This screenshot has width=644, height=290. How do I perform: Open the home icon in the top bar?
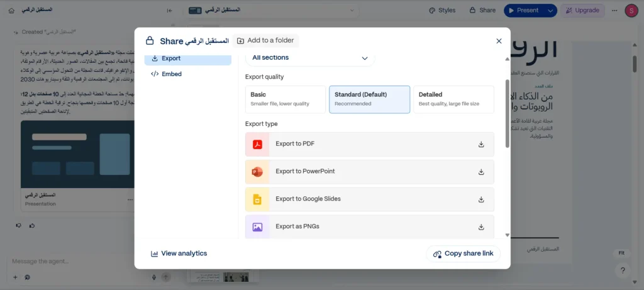pos(11,10)
